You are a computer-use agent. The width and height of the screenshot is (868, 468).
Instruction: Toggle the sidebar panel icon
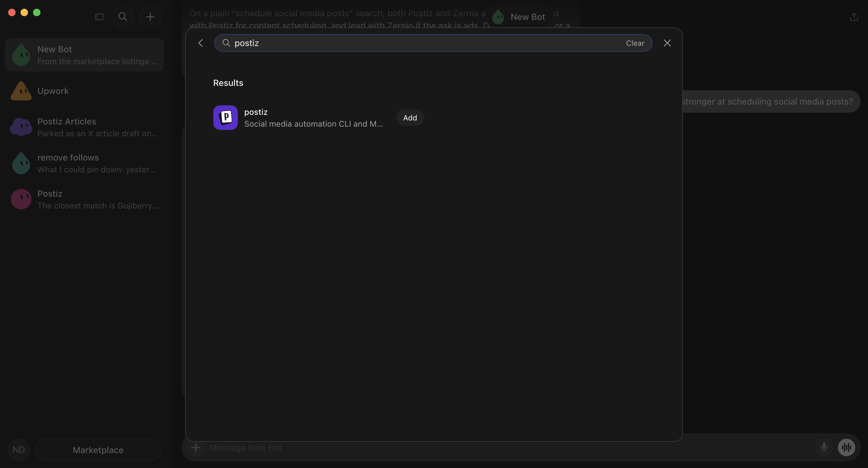[x=99, y=17]
